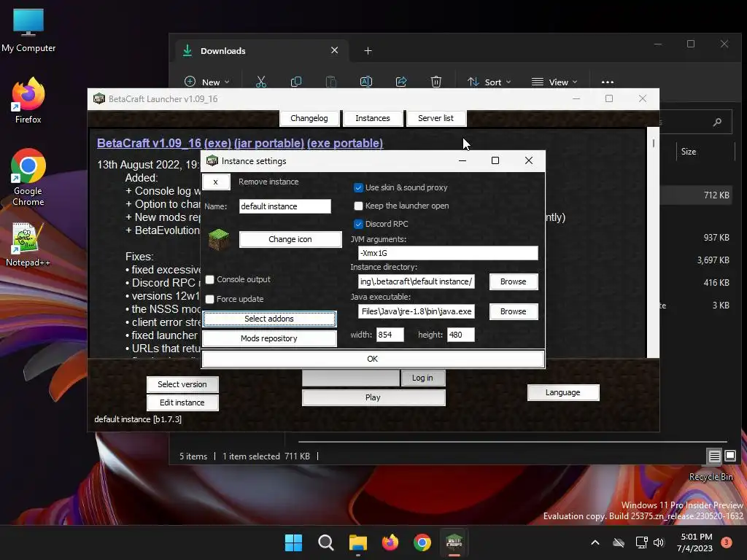747x560 pixels.
Task: Enable Keep the launcher open checkbox
Action: [358, 206]
